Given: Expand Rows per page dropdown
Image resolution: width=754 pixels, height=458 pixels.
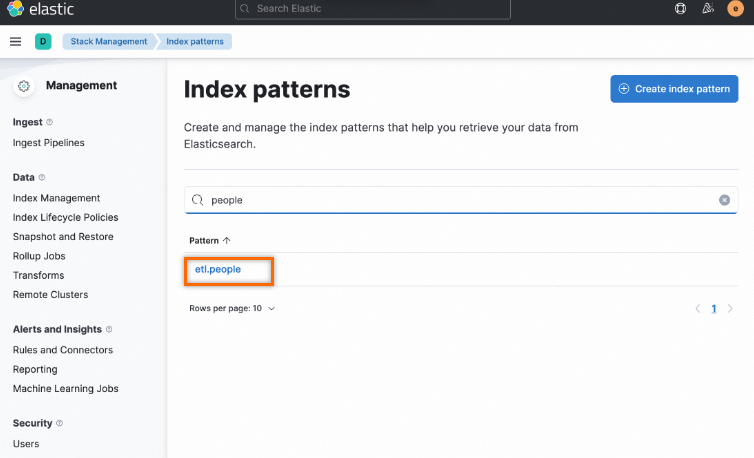Looking at the screenshot, I should [x=232, y=309].
